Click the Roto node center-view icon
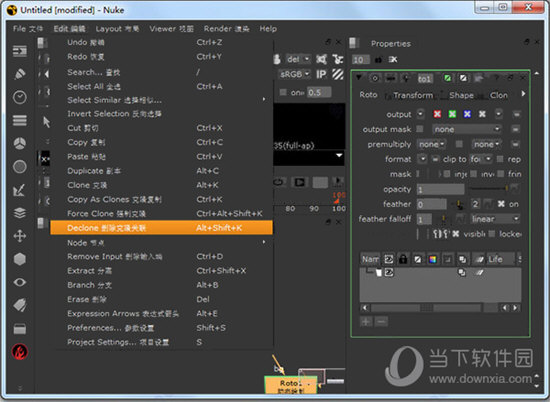 [375, 78]
